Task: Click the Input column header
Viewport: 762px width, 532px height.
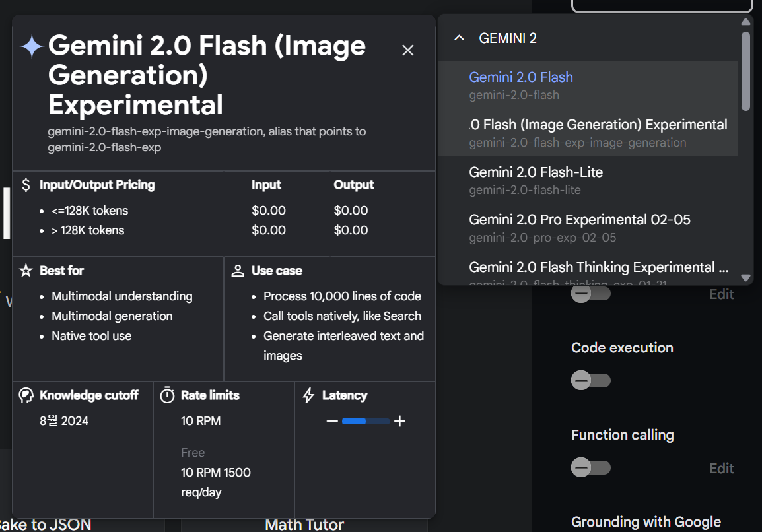Action: (x=266, y=185)
